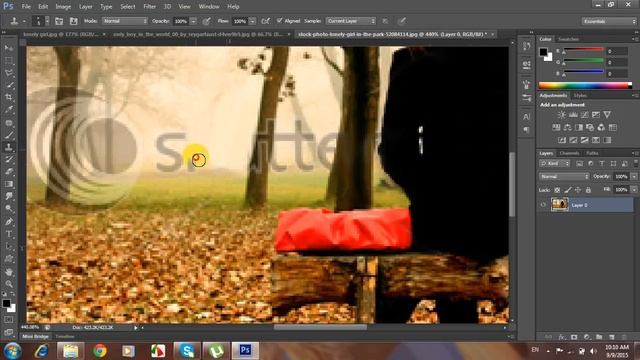Add a Hue/Saturation adjustment

[556, 127]
